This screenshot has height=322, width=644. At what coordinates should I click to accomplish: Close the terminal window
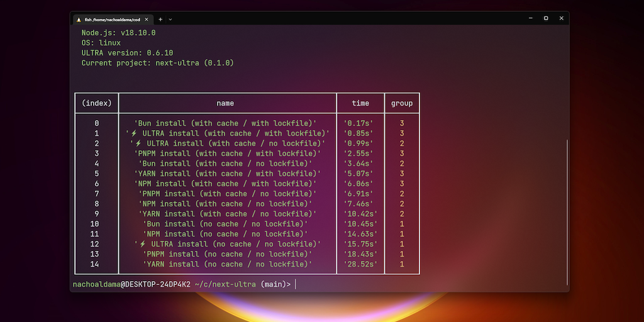[x=561, y=18]
